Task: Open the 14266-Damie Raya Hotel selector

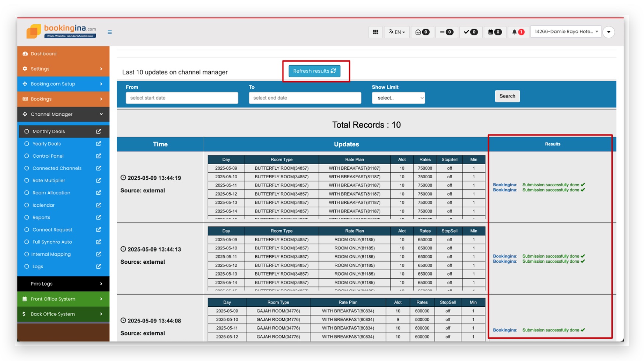Action: (566, 32)
